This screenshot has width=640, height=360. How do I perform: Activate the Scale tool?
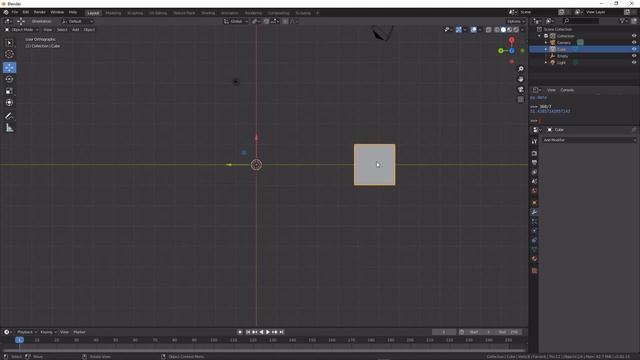coord(9,91)
